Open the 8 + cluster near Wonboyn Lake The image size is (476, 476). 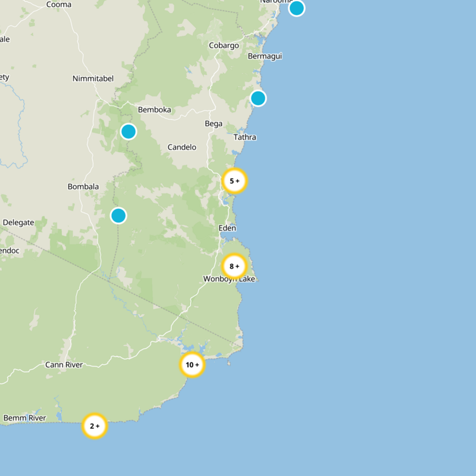234,266
